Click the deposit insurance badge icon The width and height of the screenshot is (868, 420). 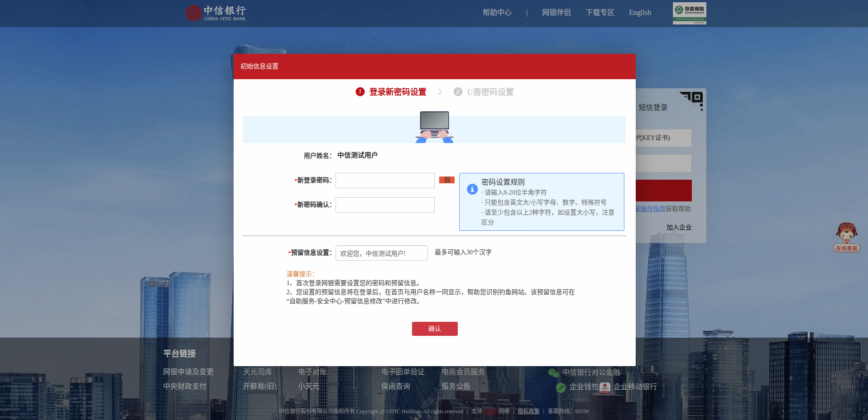click(689, 13)
